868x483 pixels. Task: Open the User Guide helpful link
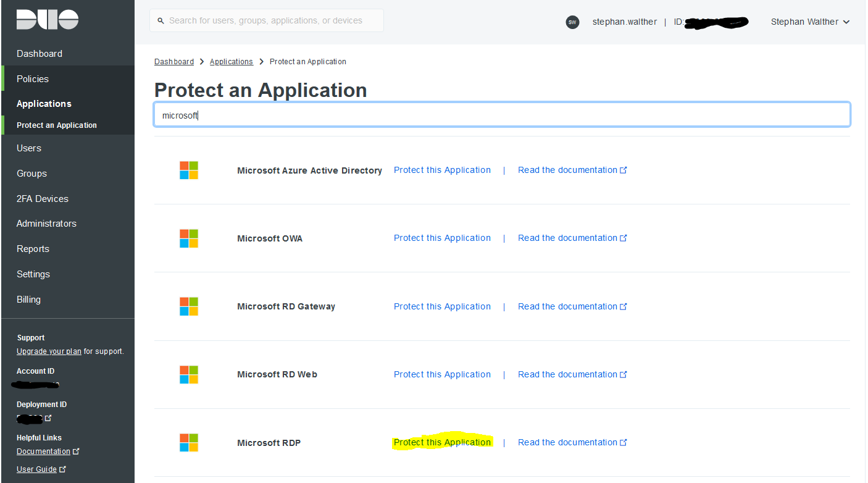point(36,469)
